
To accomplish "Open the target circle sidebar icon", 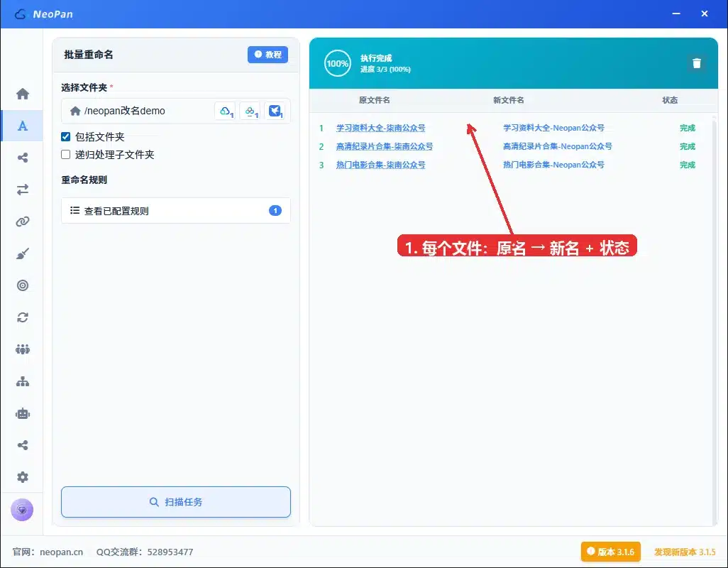I will [x=22, y=285].
